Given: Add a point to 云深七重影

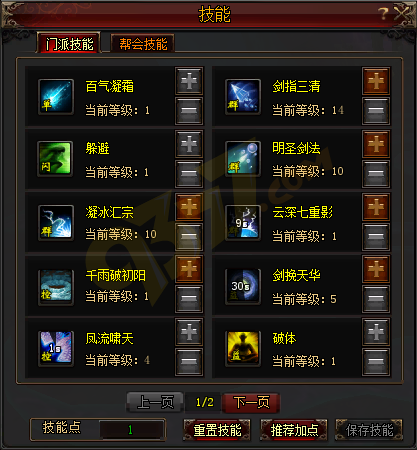Looking at the screenshot, I should pyautogui.click(x=376, y=207).
